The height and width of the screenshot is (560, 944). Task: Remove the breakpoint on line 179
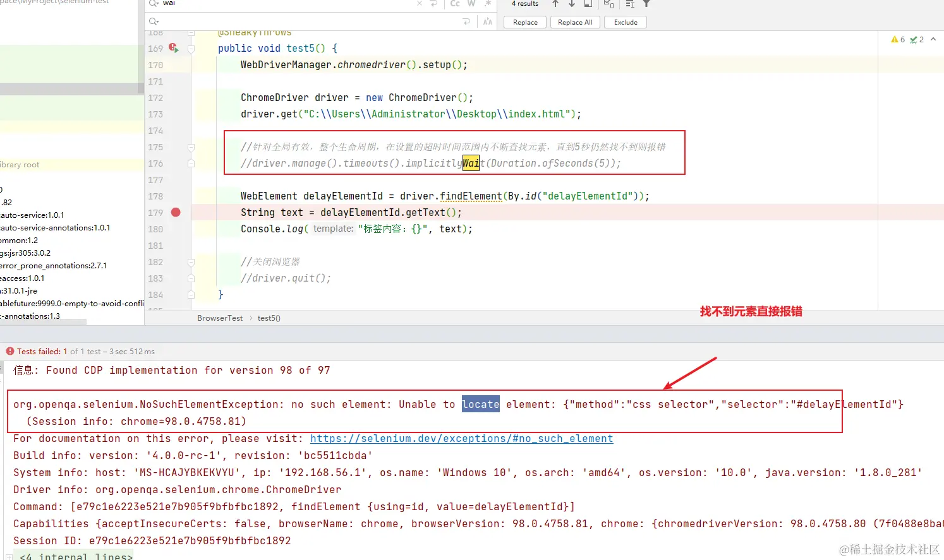[x=176, y=212]
